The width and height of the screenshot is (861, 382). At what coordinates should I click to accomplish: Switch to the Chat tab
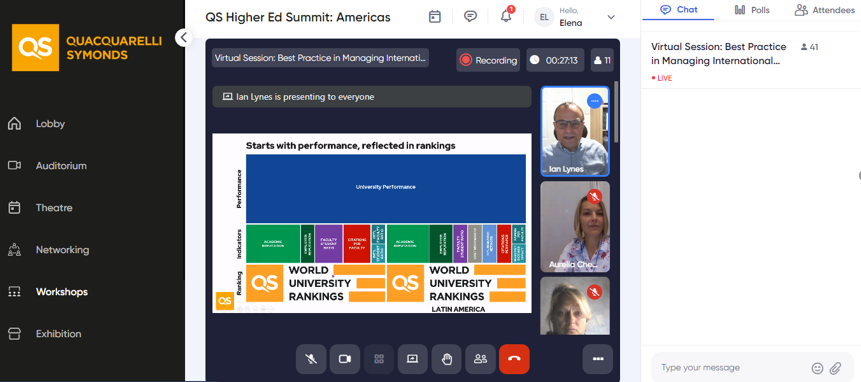(678, 10)
